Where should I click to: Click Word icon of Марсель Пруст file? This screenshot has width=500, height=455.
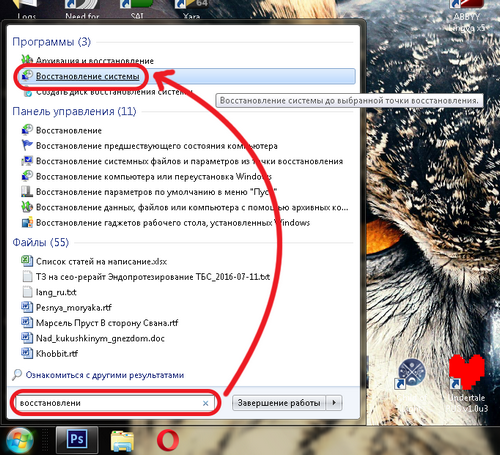click(x=27, y=322)
